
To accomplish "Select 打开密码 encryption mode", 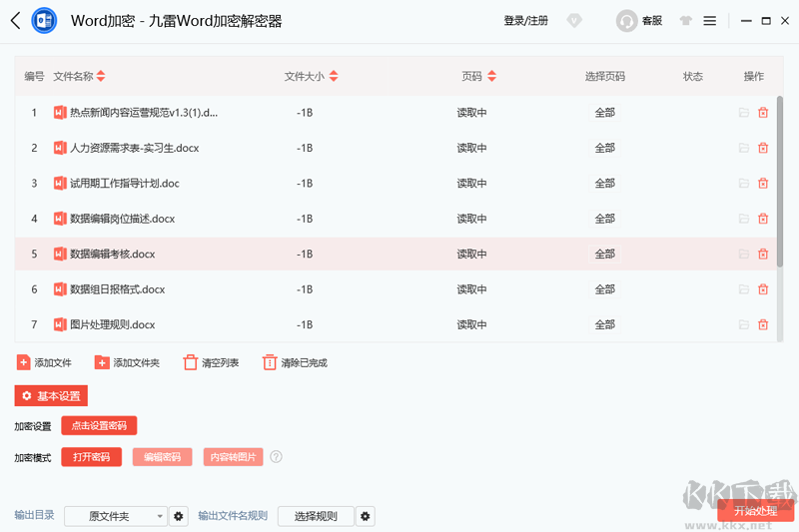I will pos(91,457).
